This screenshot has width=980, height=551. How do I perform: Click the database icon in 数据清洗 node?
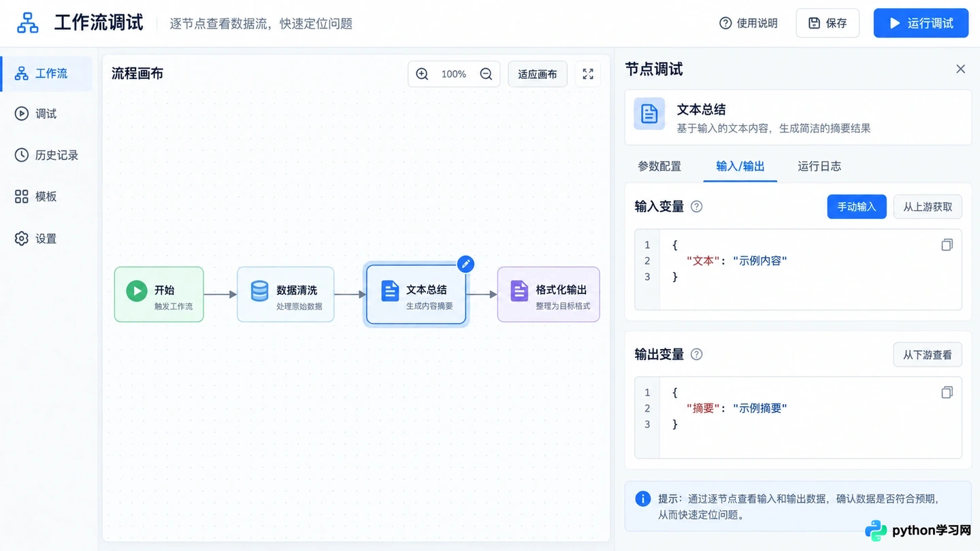point(260,291)
